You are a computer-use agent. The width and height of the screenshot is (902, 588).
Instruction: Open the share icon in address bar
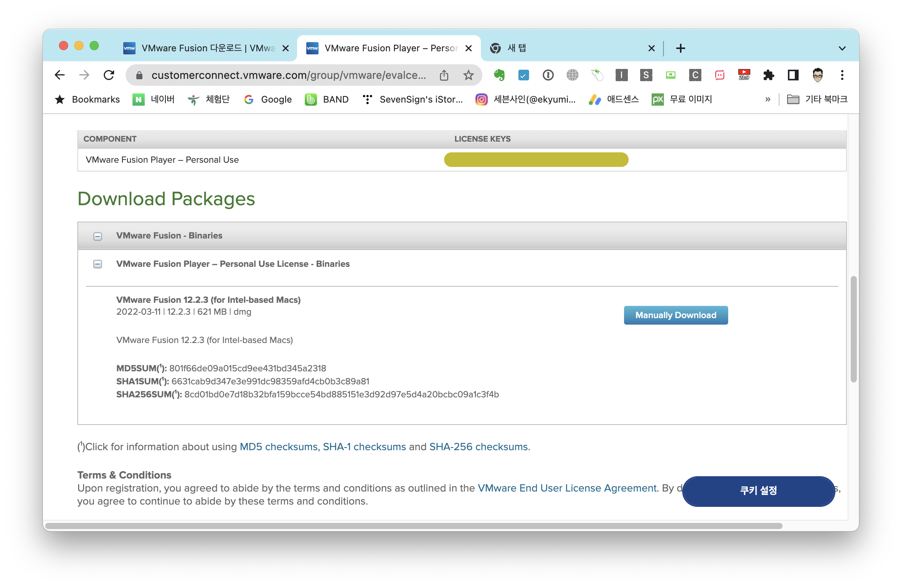tap(444, 75)
